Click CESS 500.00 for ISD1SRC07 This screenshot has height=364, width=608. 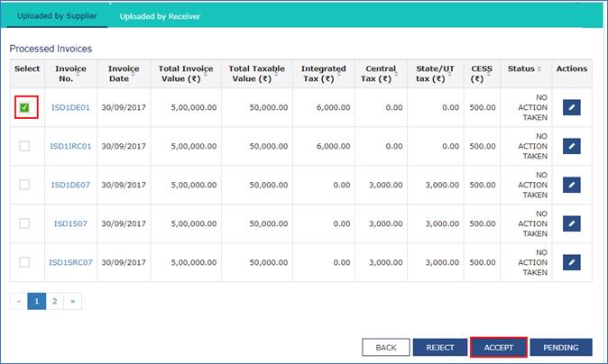point(483,262)
